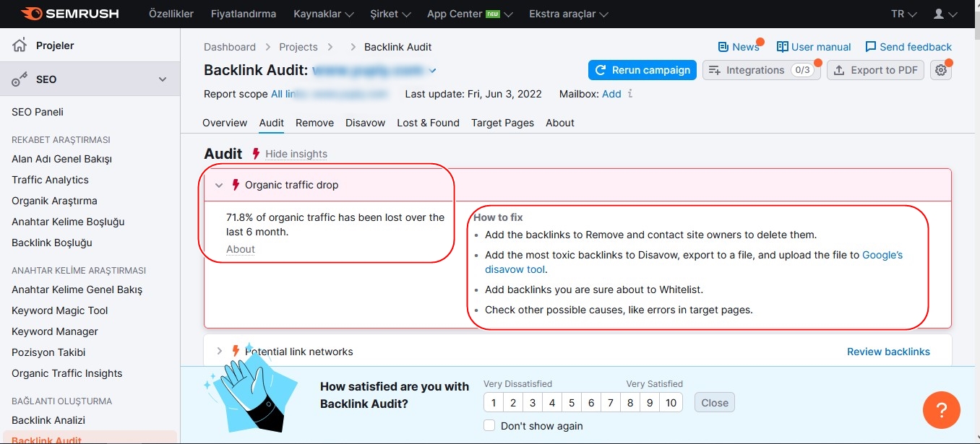This screenshot has width=980, height=444.
Task: Click Export to PDF button
Action: point(875,70)
